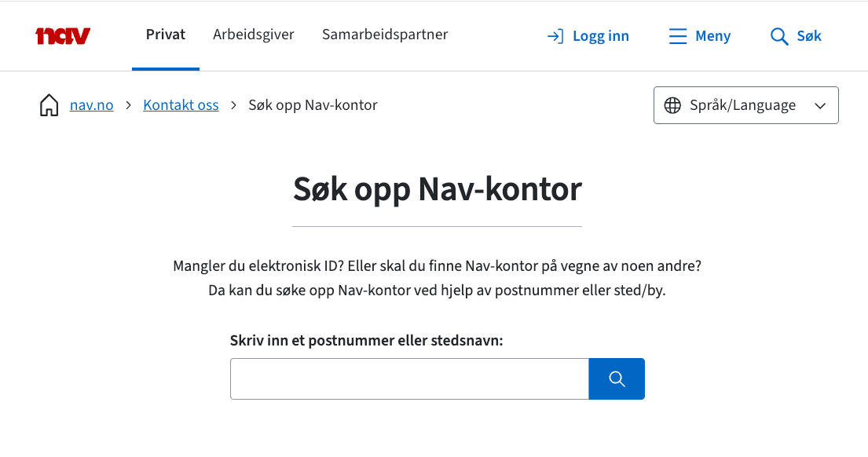Click the chevron on the language selector

click(x=820, y=104)
